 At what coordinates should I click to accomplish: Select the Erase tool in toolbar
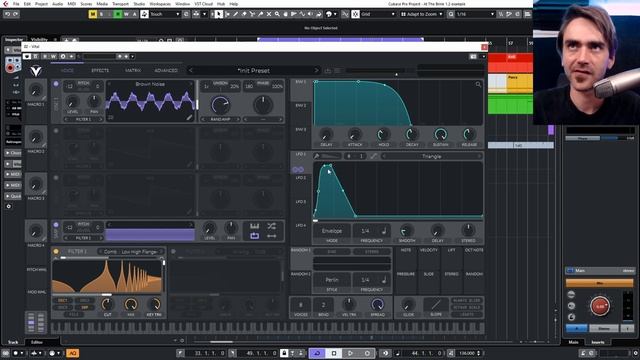point(244,14)
